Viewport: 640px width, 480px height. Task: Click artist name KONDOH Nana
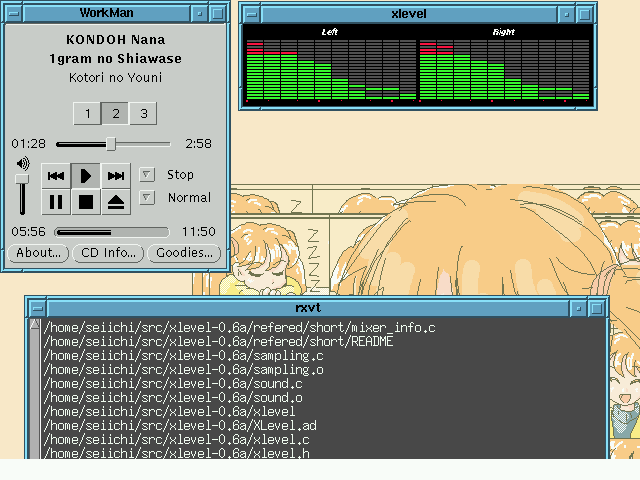point(116,40)
